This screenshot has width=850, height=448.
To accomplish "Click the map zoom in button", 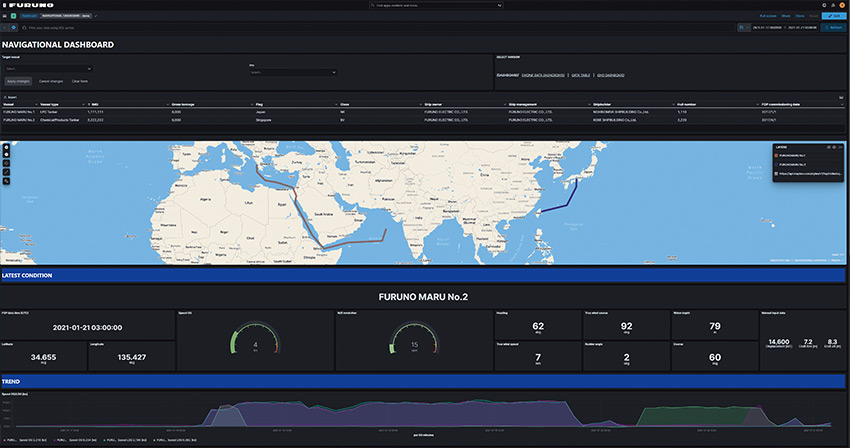I will [x=7, y=147].
